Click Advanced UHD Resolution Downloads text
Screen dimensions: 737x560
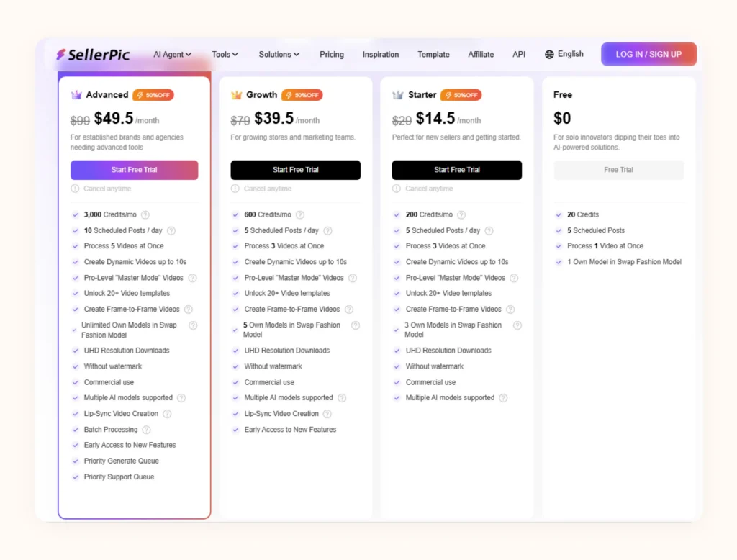coord(127,351)
